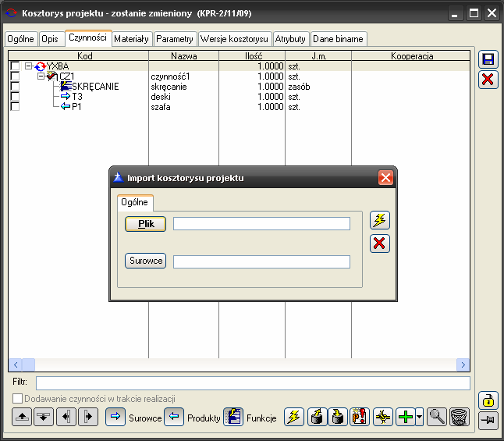This screenshot has height=441, width=504.
Task: Click the red X cancel icon in the Import dialog
Action: [x=380, y=244]
